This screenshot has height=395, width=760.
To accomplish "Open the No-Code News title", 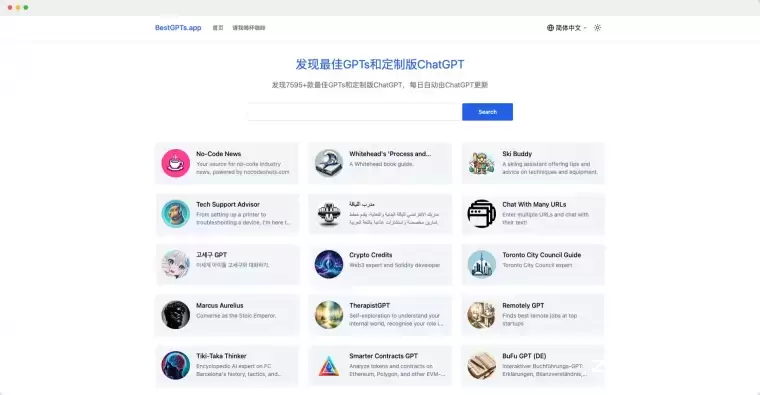I will pyautogui.click(x=219, y=154).
